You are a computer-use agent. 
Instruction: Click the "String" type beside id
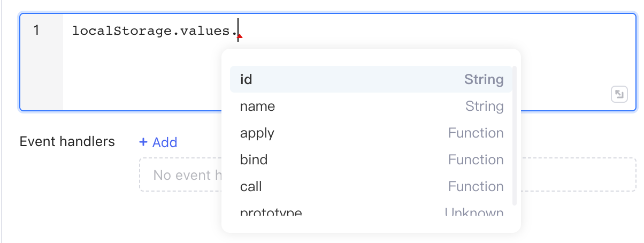coord(484,80)
